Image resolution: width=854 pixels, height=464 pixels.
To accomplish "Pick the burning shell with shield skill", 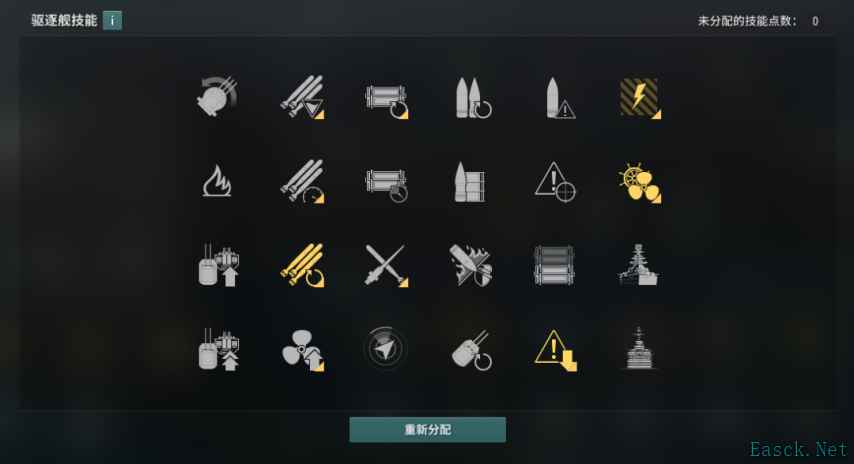I will (x=471, y=265).
